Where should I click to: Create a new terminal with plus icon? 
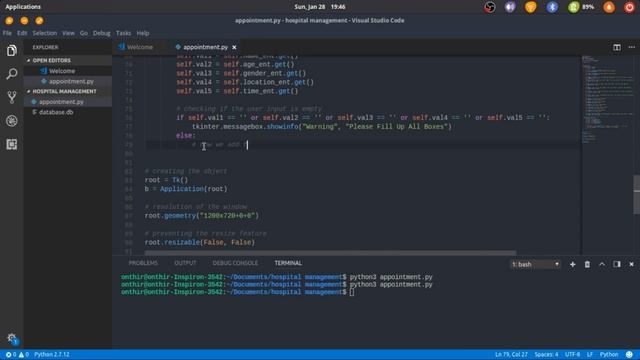click(573, 264)
